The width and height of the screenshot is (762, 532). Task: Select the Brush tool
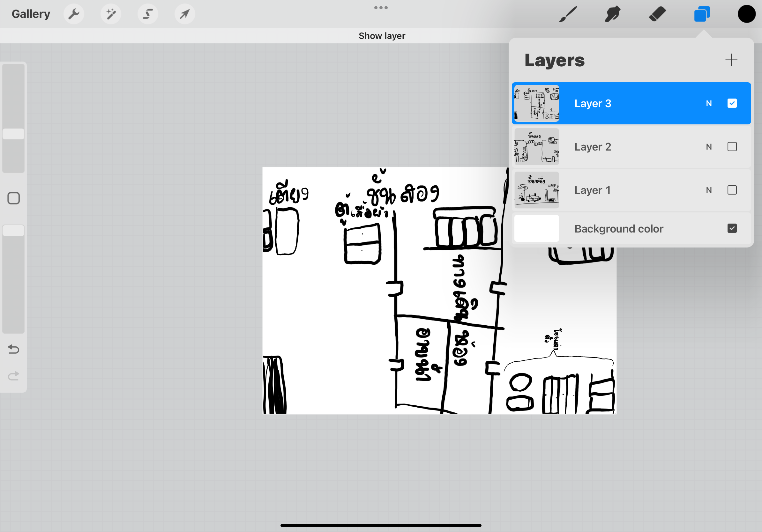coord(568,14)
